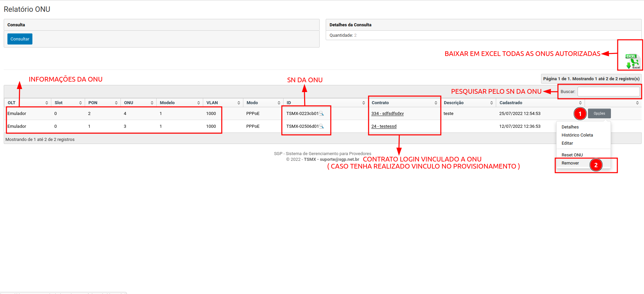
Task: Open the Opções dropdown button
Action: pos(599,114)
